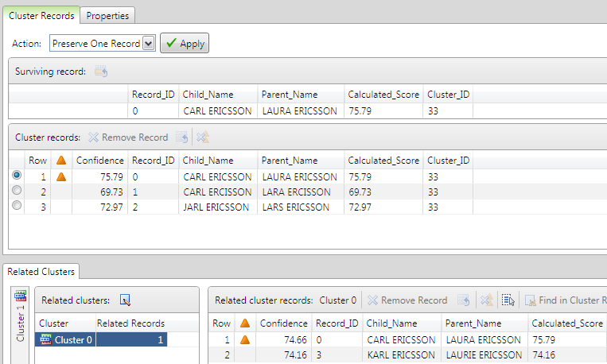Select the radio button for row 3
Image resolution: width=607 pixels, height=364 pixels.
(17, 207)
